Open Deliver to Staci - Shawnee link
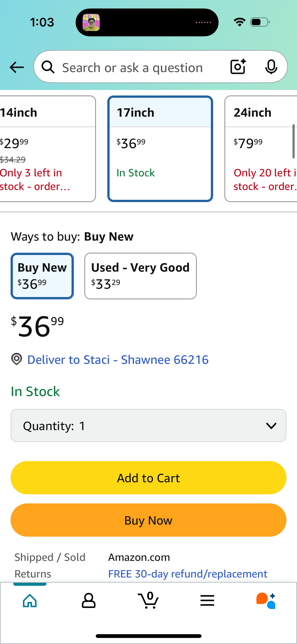Image resolution: width=297 pixels, height=644 pixels. pos(118,360)
